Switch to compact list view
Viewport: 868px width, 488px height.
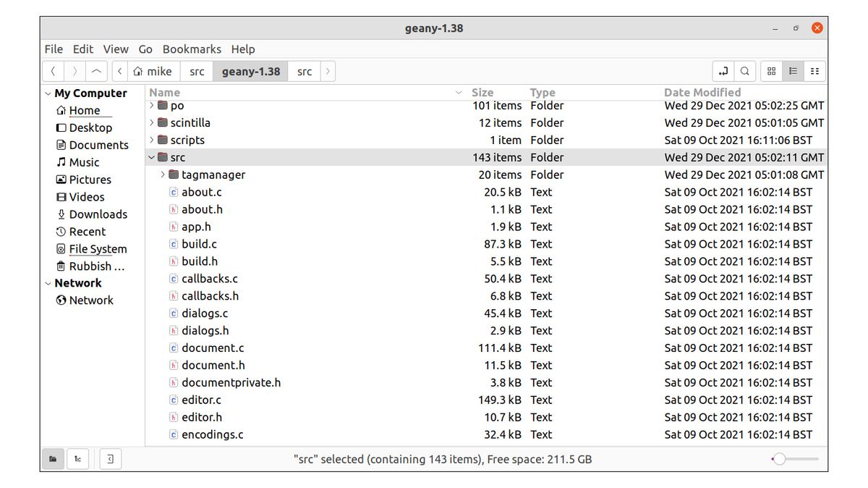click(x=814, y=70)
